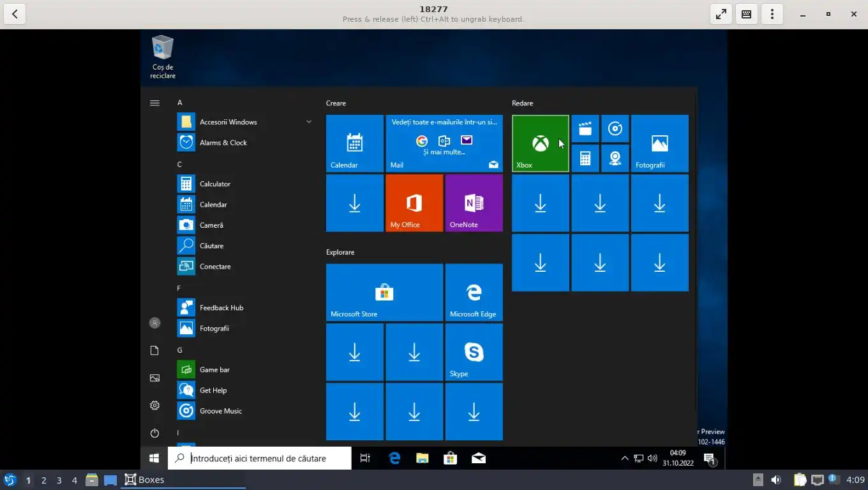The height and width of the screenshot is (490, 868).
Task: Open Settings gear in Start rail
Action: pyautogui.click(x=154, y=406)
